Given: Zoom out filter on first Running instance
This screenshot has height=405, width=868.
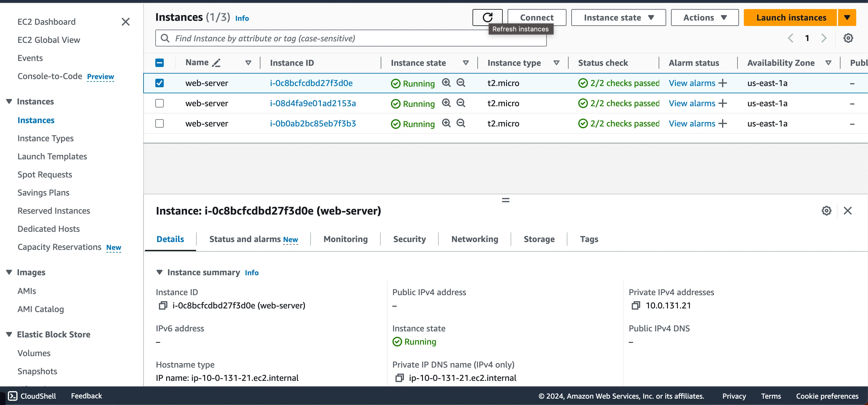Looking at the screenshot, I should coord(461,82).
